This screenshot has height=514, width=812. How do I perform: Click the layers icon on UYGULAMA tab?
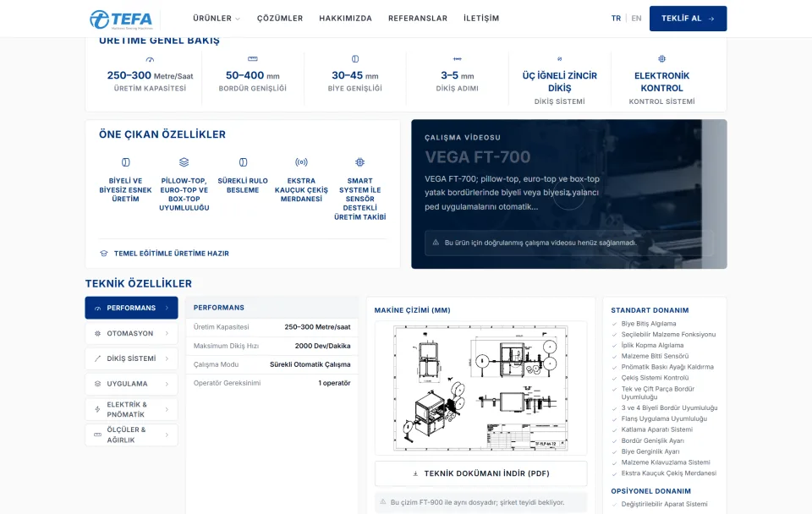click(97, 384)
